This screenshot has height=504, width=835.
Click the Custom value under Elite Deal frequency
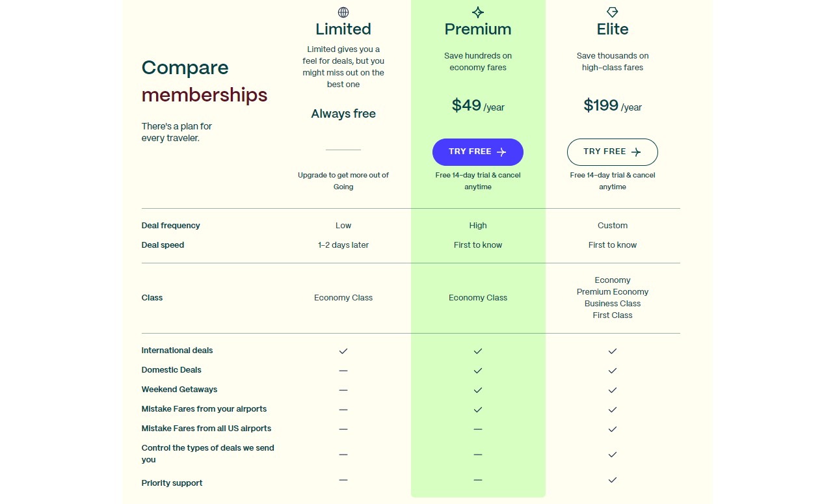612,225
